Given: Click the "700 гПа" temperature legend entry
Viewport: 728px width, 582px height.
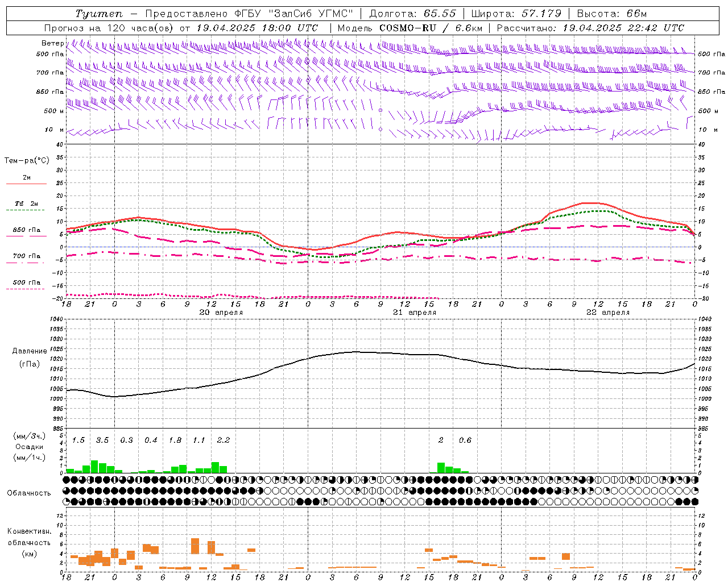Looking at the screenshot, I should tap(26, 256).
